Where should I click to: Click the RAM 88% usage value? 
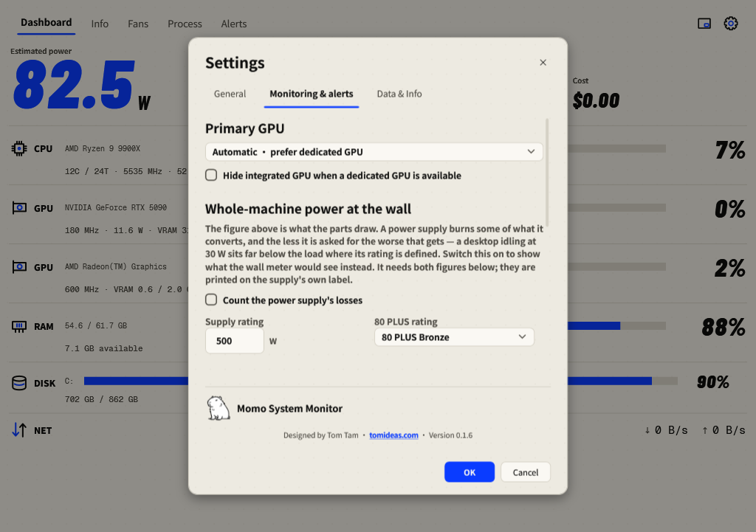[724, 327]
